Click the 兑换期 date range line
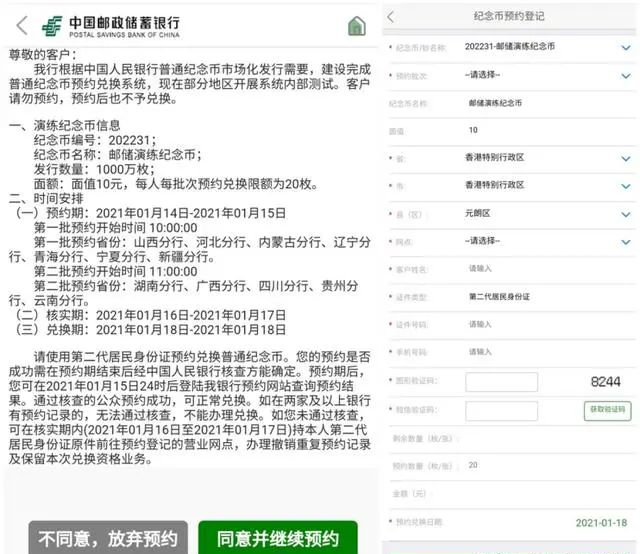Image resolution: width=640 pixels, height=554 pixels. [x=151, y=329]
